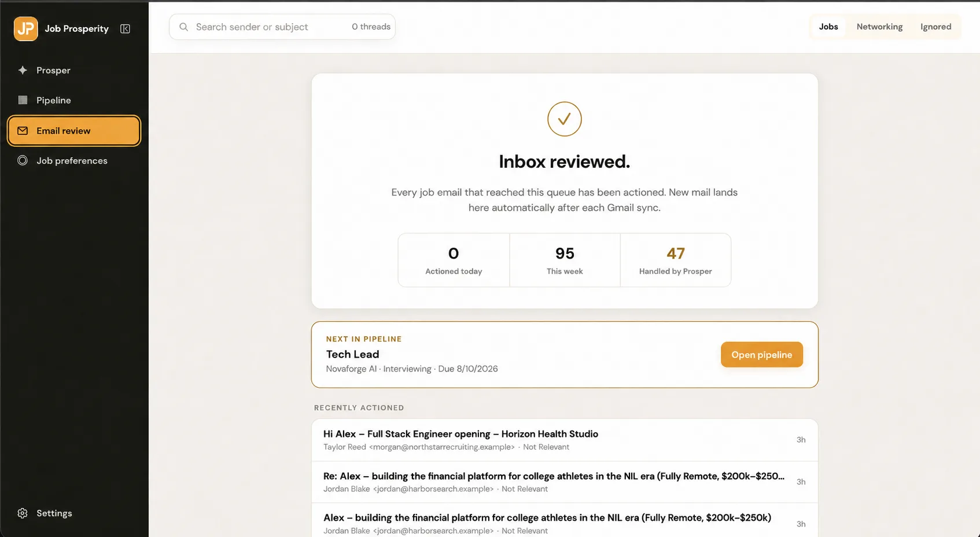Click the 95 This week stat
Image resolution: width=980 pixels, height=537 pixels.
coord(565,260)
